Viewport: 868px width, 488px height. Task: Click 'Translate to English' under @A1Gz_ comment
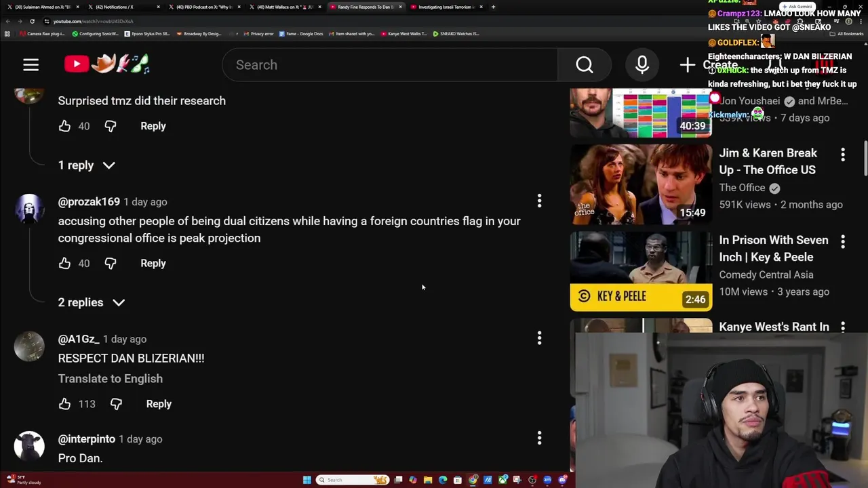(110, 379)
